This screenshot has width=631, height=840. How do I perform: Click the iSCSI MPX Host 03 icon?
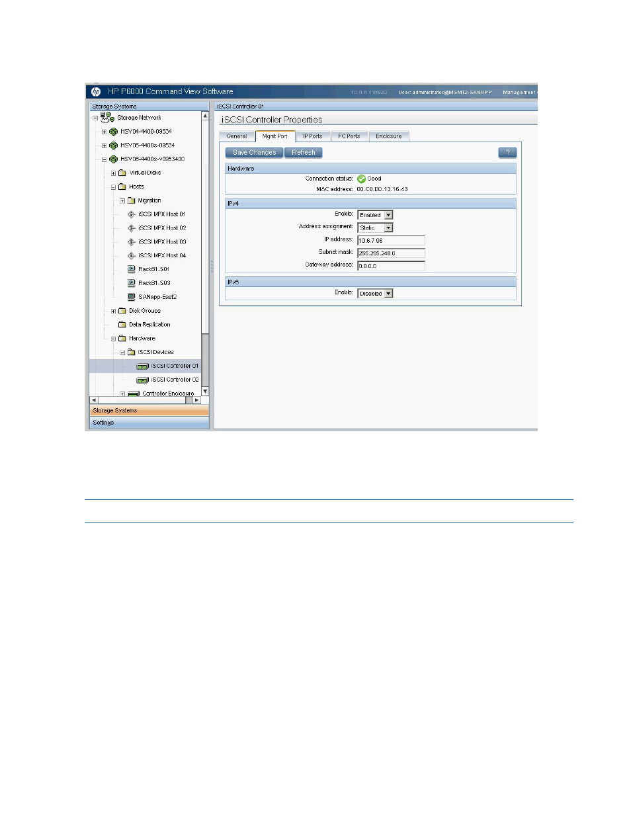(132, 242)
